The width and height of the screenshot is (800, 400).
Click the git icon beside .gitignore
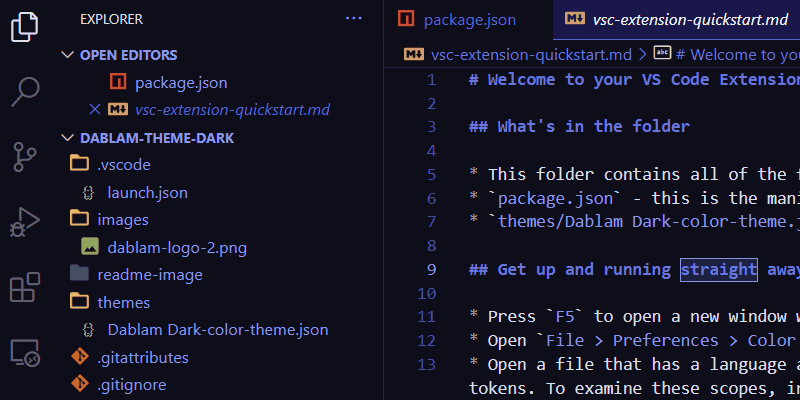(80, 384)
